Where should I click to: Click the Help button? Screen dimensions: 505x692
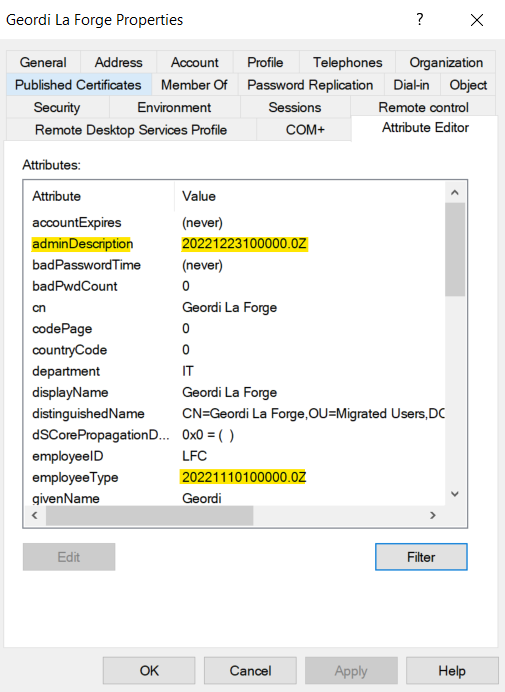click(452, 671)
